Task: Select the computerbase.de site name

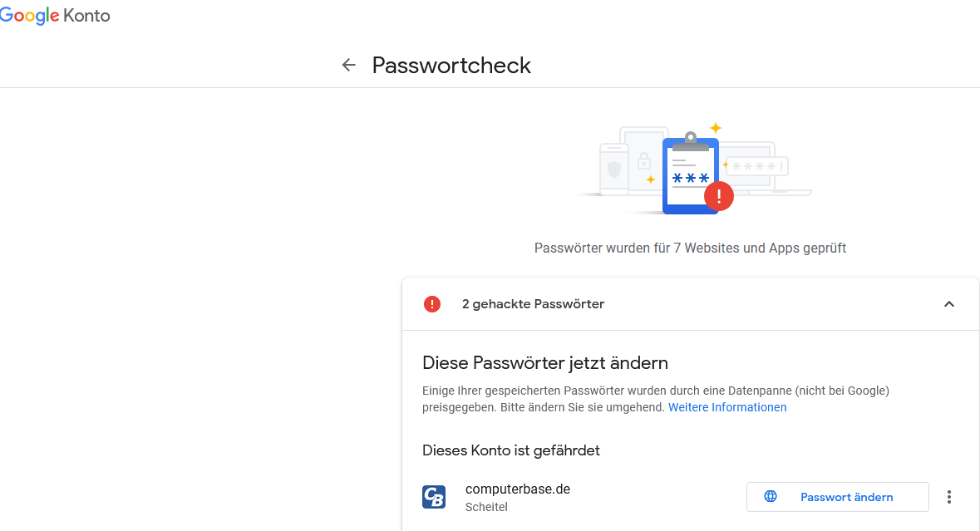Action: [x=518, y=489]
